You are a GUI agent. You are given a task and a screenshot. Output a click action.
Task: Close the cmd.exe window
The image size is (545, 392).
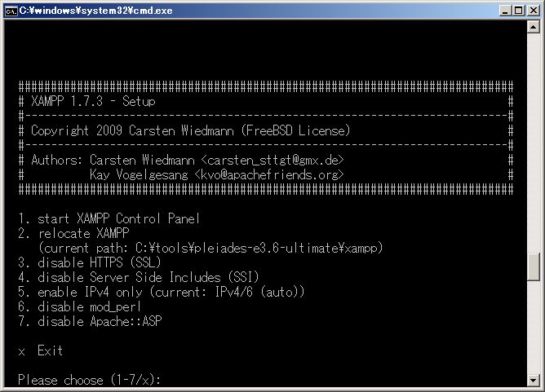click(x=534, y=11)
